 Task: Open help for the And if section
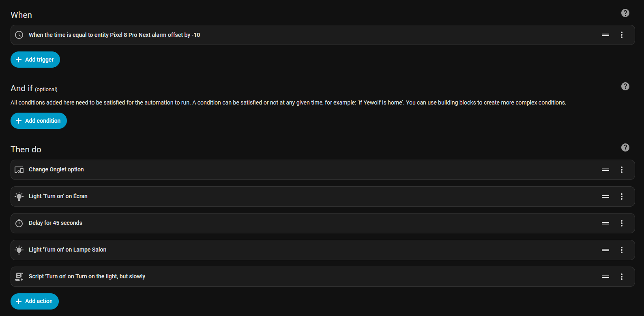tap(625, 86)
